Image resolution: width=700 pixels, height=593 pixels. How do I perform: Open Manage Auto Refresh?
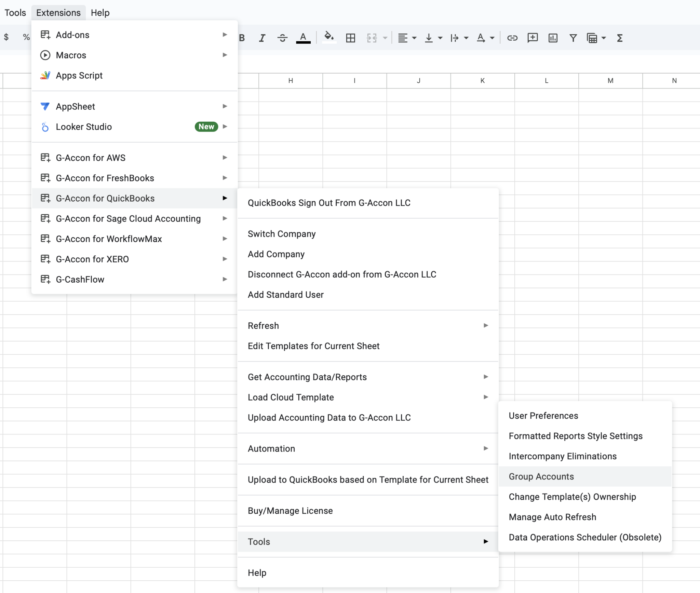(585, 517)
